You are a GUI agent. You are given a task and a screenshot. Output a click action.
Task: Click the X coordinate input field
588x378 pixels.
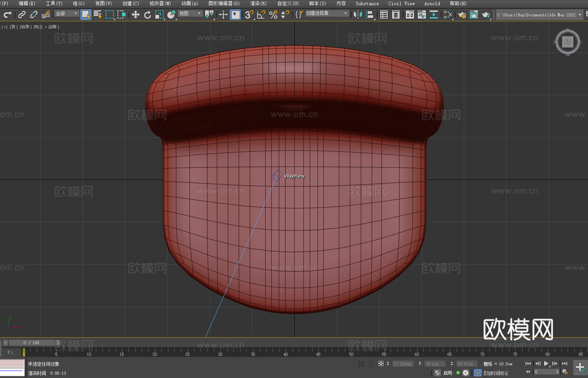403,364
